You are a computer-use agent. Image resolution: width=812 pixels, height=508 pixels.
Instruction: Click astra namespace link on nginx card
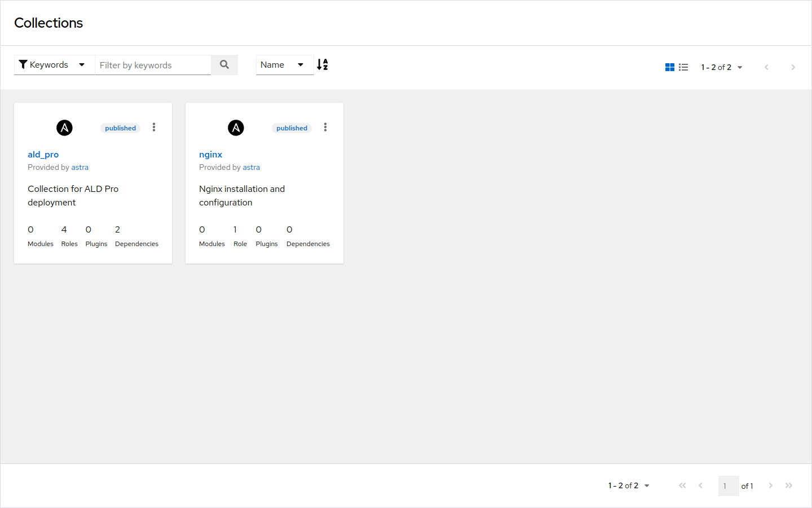[x=251, y=168]
